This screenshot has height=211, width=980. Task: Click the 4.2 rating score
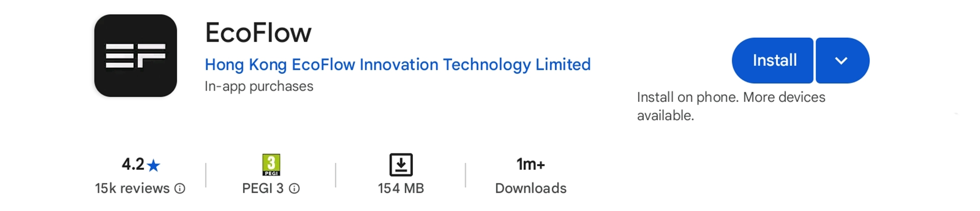133,164
